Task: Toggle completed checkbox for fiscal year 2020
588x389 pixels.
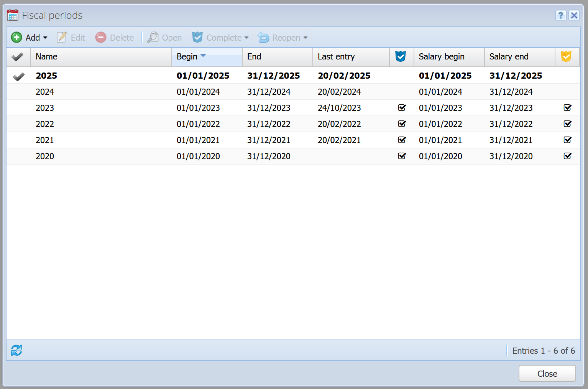Action: pos(402,156)
